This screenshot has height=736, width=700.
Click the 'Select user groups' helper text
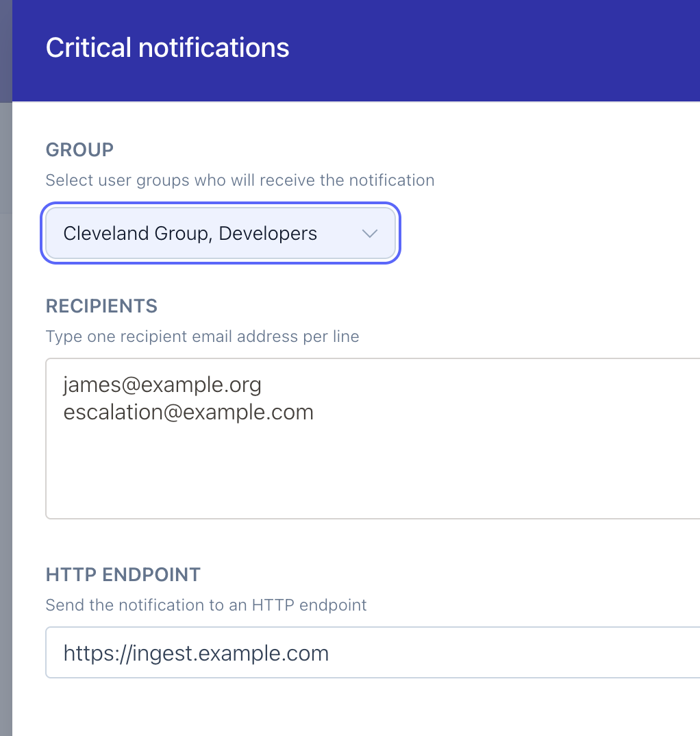pos(240,180)
